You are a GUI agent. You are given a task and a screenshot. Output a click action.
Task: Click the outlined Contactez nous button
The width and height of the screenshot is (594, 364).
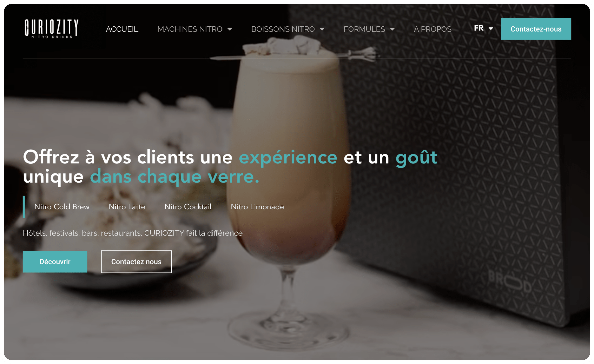[x=137, y=262]
